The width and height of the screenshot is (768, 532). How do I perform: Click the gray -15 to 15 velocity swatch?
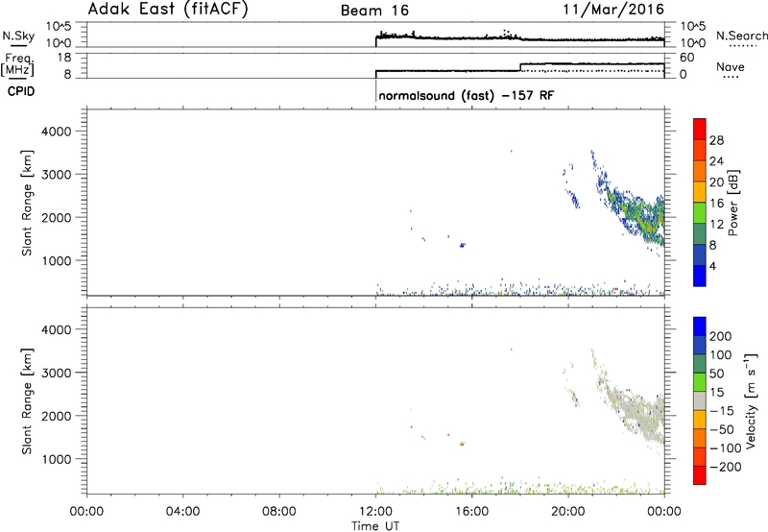[700, 400]
